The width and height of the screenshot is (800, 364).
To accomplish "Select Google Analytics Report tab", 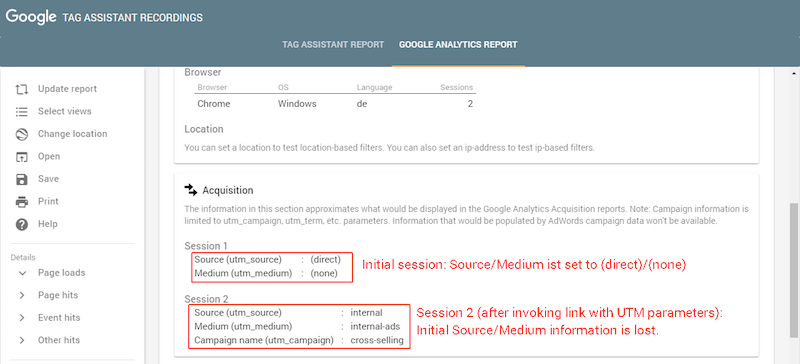I will 458,45.
